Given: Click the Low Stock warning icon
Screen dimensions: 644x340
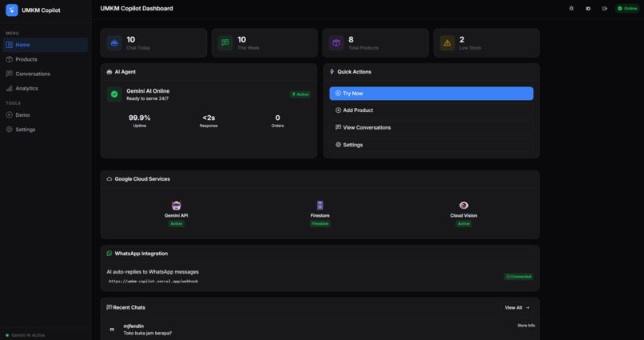Looking at the screenshot, I should pos(447,42).
